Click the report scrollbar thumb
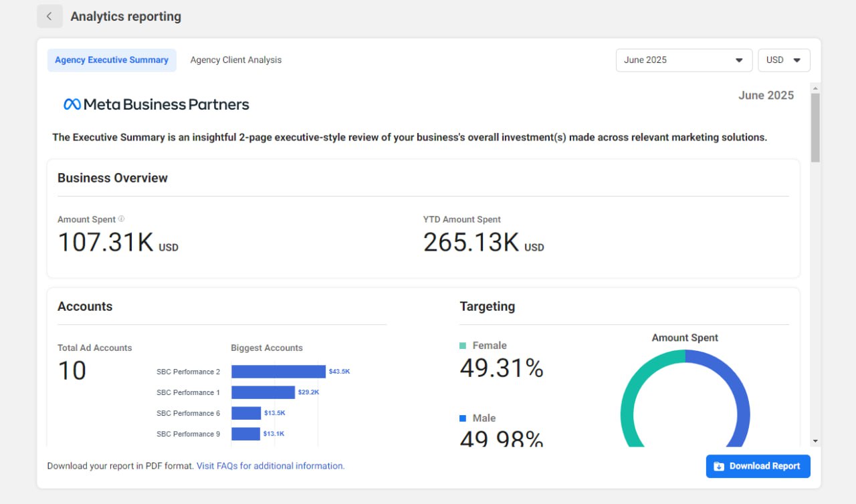The width and height of the screenshot is (856, 504). 815,127
